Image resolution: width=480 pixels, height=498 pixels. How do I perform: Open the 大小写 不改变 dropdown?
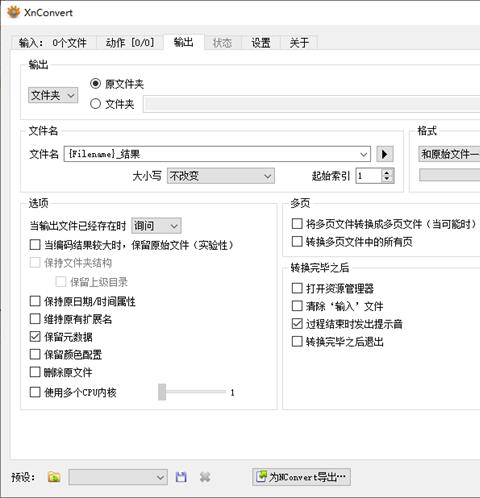tap(221, 176)
